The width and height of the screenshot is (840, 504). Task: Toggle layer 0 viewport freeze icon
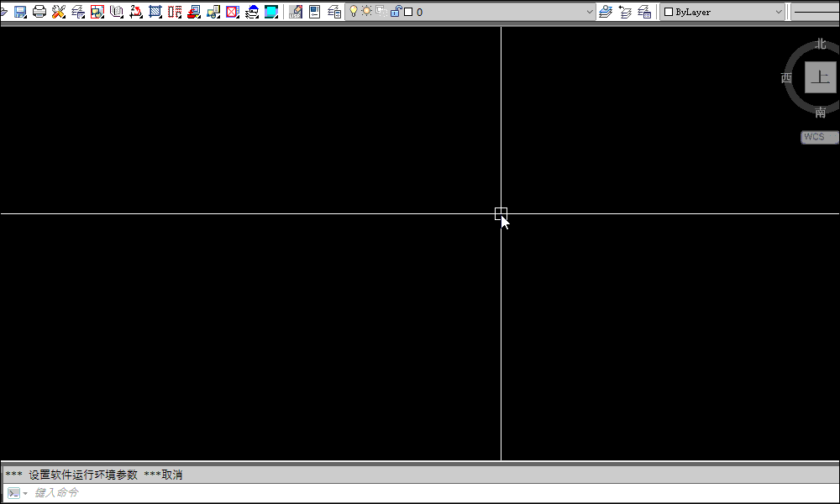(x=381, y=11)
